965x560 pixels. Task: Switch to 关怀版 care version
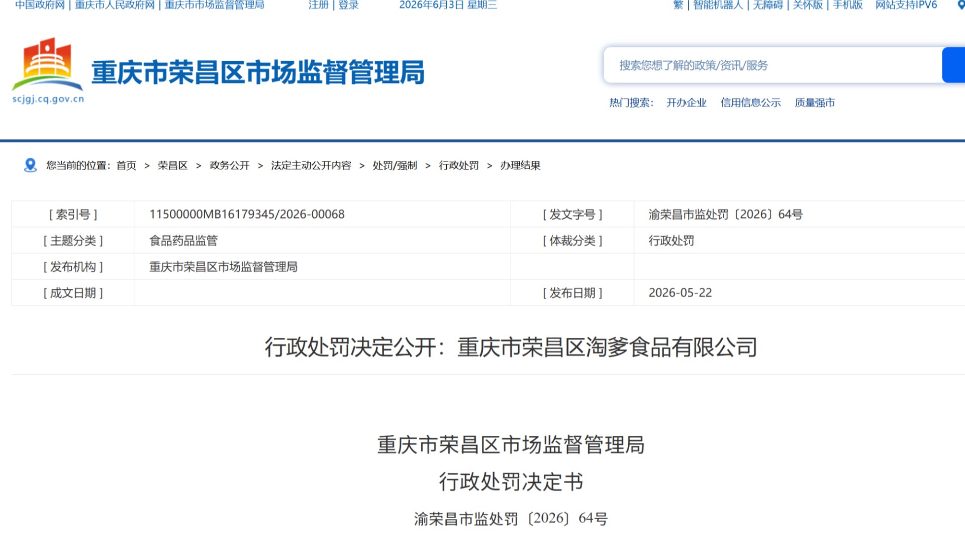click(808, 5)
